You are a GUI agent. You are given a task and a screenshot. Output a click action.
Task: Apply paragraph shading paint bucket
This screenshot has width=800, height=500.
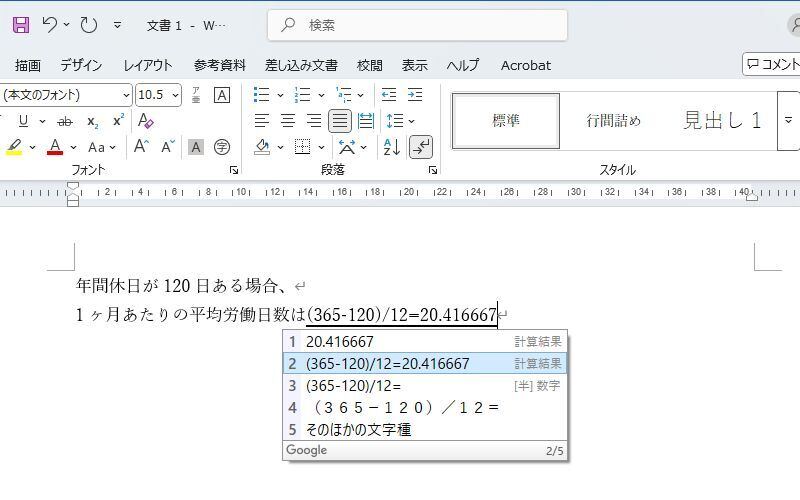[262, 147]
